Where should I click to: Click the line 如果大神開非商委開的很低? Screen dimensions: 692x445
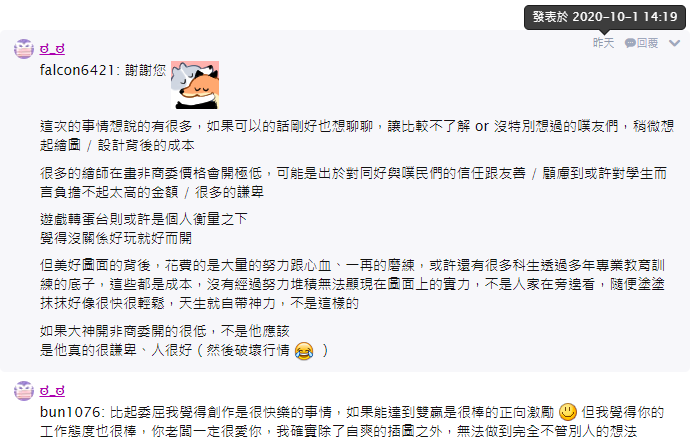165,331
